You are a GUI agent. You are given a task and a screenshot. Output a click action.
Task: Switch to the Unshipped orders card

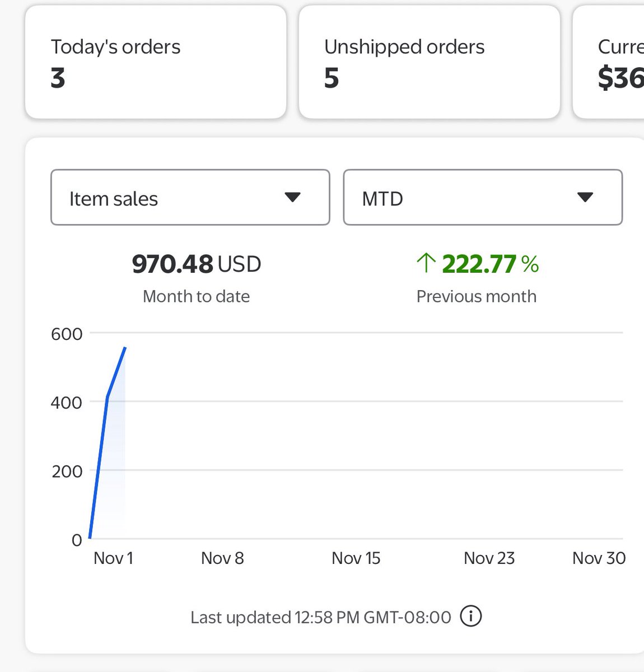point(429,62)
